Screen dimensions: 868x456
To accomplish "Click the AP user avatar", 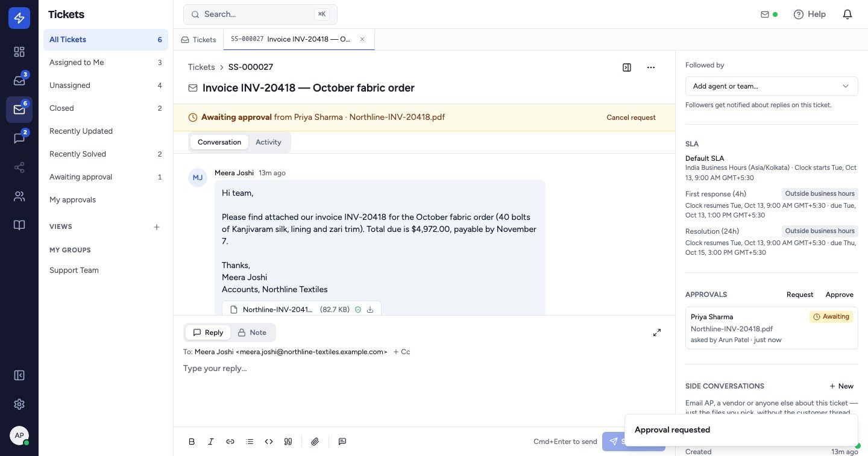I will [19, 436].
